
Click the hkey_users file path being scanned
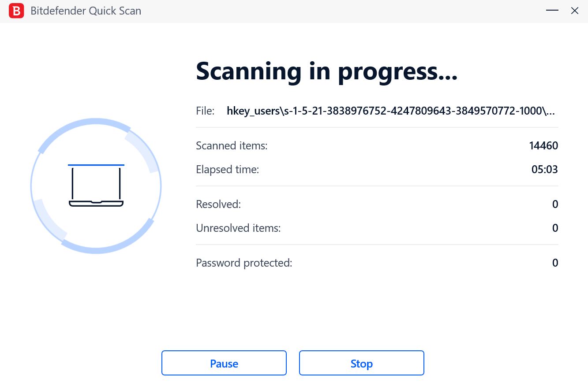coord(391,111)
